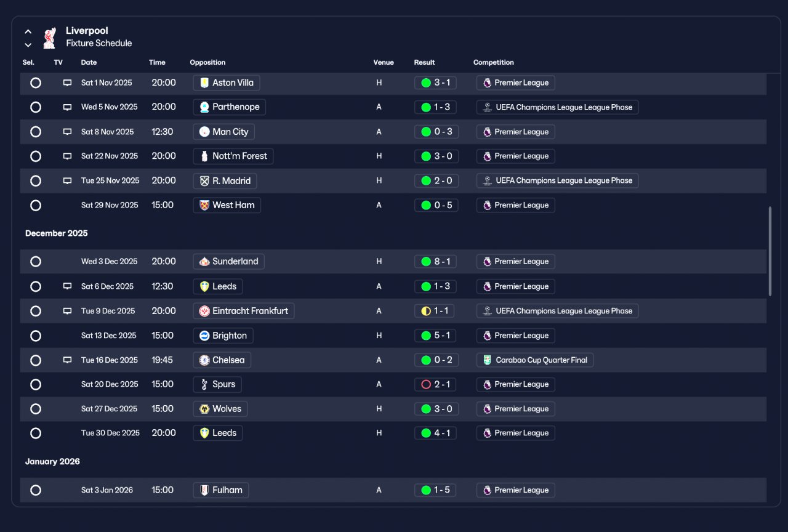Open Man City opposition club button
This screenshot has width=788, height=532.
pos(223,132)
